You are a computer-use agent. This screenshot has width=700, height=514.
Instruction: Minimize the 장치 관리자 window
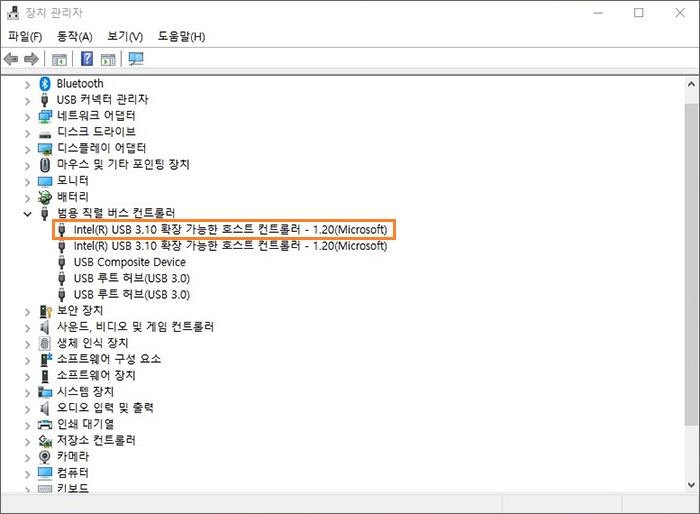click(x=598, y=13)
